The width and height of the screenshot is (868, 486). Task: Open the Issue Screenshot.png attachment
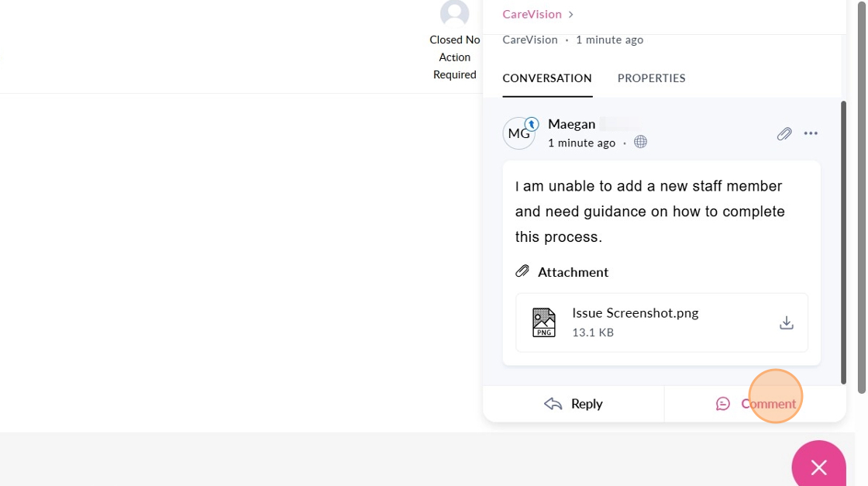pos(635,313)
